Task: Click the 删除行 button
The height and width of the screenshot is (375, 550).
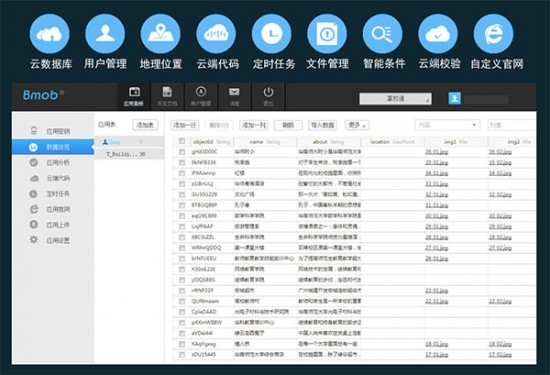Action: 219,125
